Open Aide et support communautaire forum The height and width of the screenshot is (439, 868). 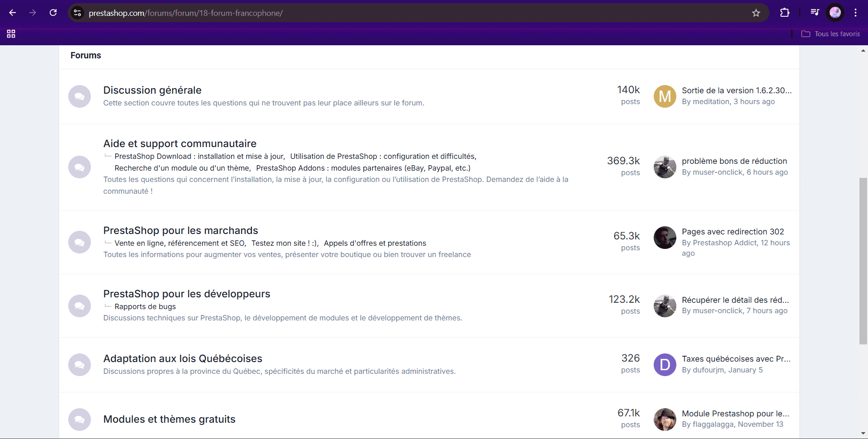pos(180,143)
